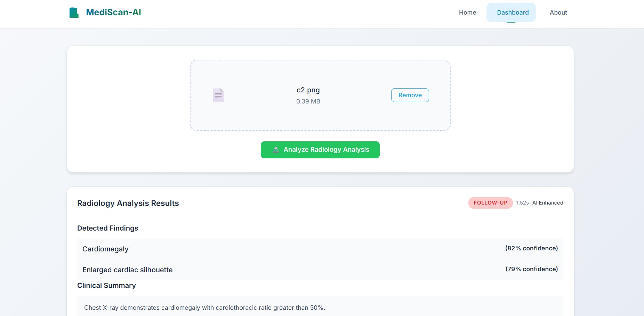
Task: Select the Clinical Summary heading
Action: click(106, 285)
